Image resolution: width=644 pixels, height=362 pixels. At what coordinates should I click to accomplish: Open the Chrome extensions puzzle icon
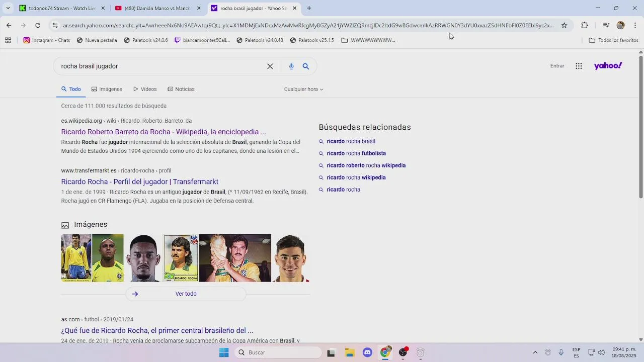coord(585,25)
